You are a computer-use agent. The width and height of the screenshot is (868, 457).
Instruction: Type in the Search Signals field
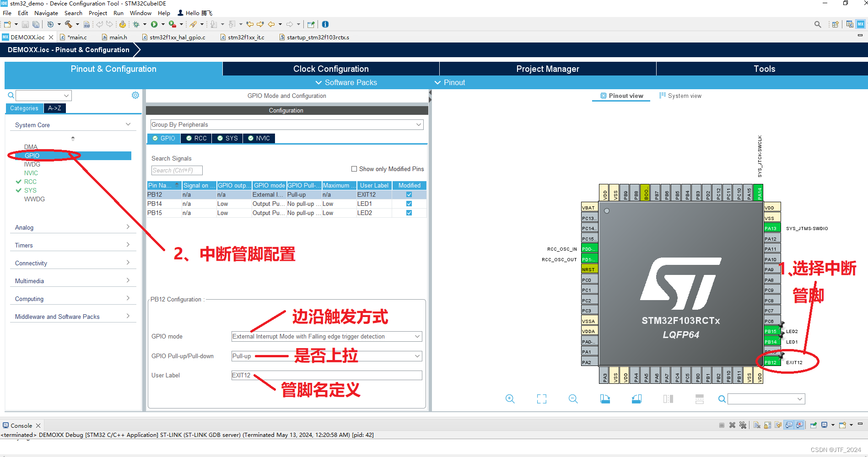(x=177, y=170)
